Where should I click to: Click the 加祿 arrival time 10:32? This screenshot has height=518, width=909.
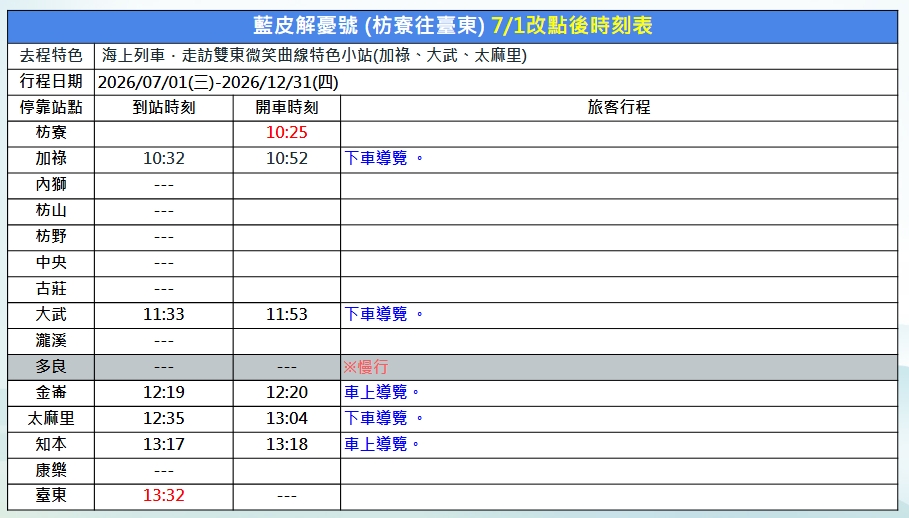click(163, 159)
